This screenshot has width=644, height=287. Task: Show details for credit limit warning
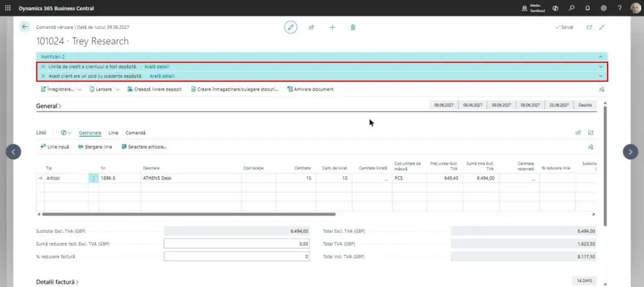(157, 66)
